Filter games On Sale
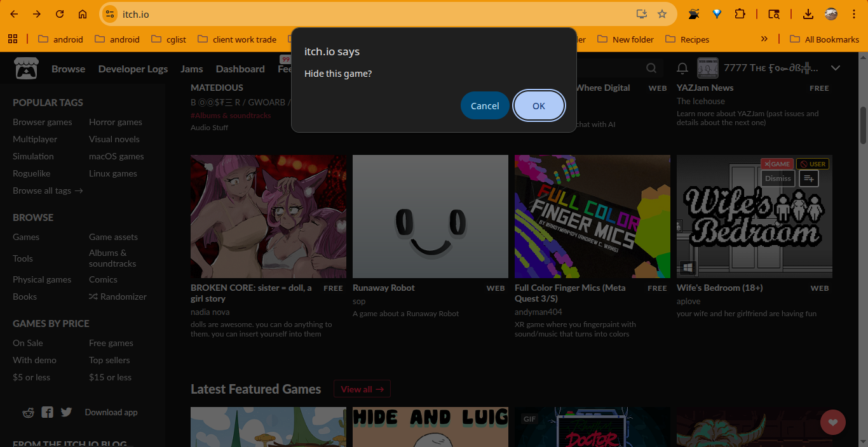This screenshot has height=447, width=868. tap(28, 343)
